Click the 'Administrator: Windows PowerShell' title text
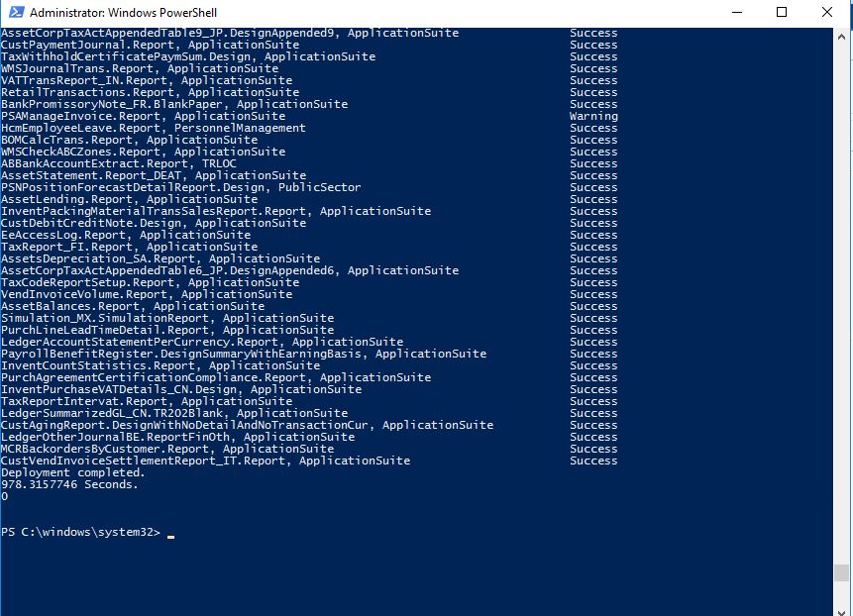The width and height of the screenshot is (853, 616). click(x=124, y=13)
